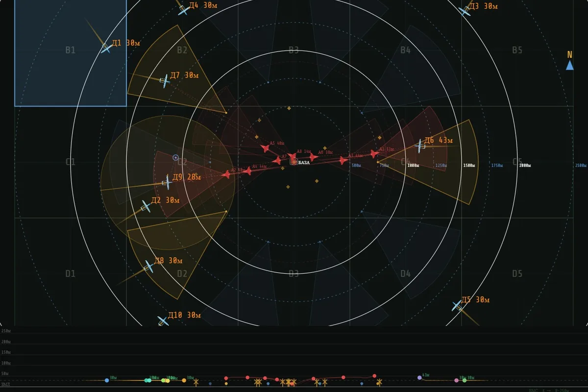Select the Д9 drone icon

pos(167,182)
